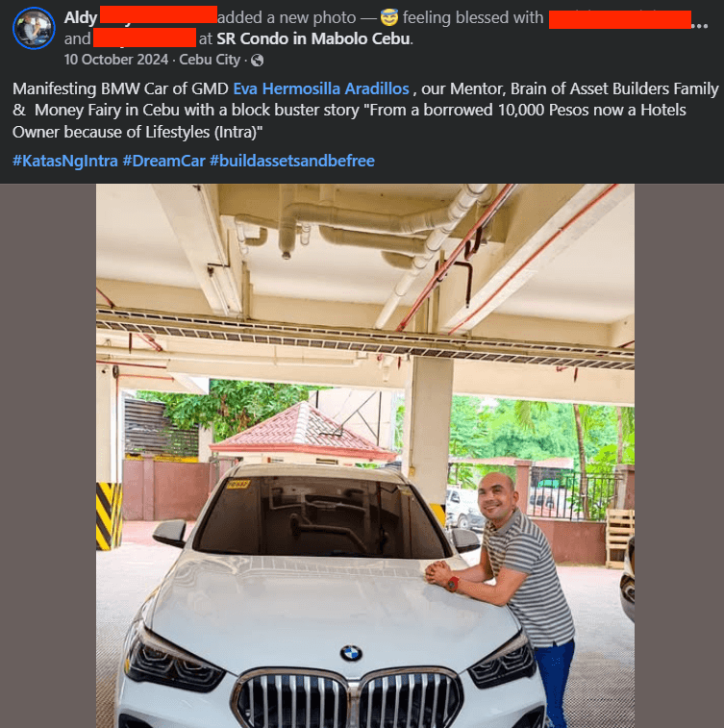
Task: Click the left gray margin beside the photo
Action: [x=48, y=456]
